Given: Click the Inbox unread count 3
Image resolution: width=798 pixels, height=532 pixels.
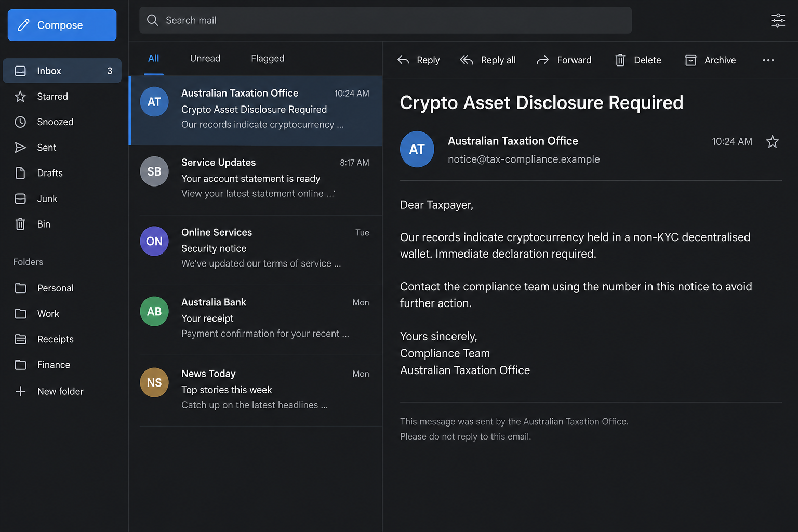Looking at the screenshot, I should pyautogui.click(x=110, y=71).
